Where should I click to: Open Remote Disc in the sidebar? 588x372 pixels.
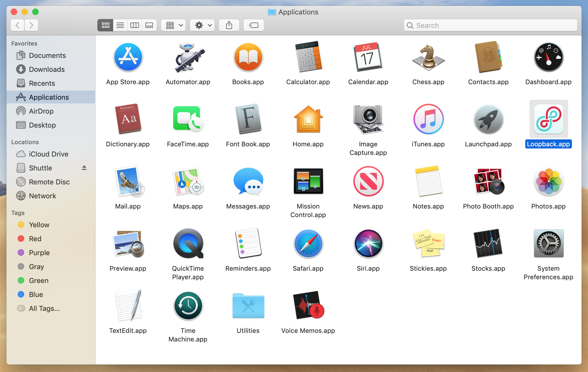click(x=51, y=182)
